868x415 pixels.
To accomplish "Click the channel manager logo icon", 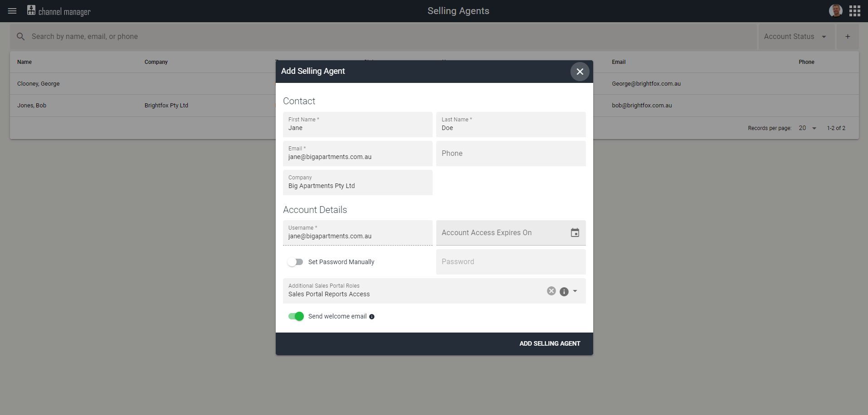I will click(x=31, y=10).
